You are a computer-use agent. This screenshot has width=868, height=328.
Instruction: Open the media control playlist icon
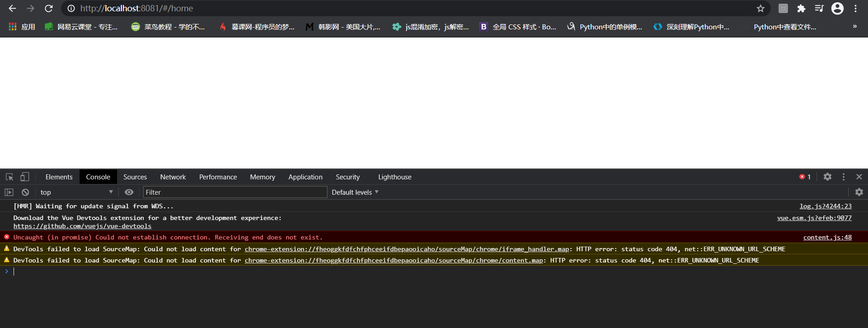tap(819, 8)
